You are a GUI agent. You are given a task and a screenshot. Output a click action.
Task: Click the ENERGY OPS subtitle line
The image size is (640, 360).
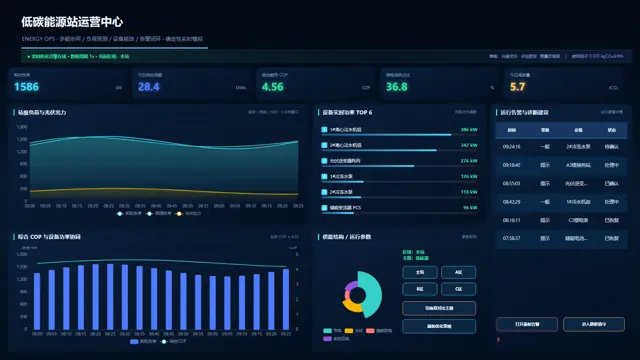[112, 39]
